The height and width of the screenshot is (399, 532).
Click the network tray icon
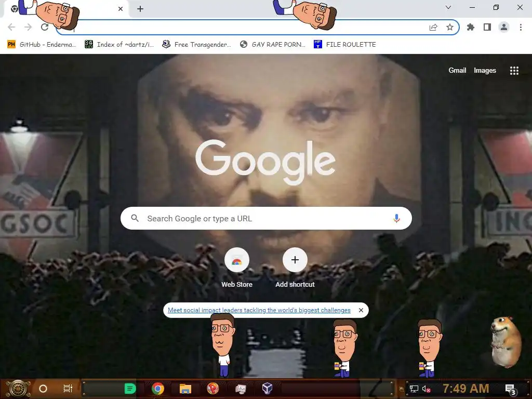coord(414,389)
